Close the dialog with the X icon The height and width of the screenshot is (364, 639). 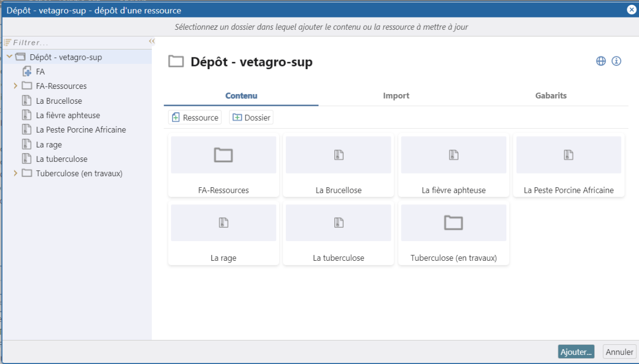click(x=631, y=9)
